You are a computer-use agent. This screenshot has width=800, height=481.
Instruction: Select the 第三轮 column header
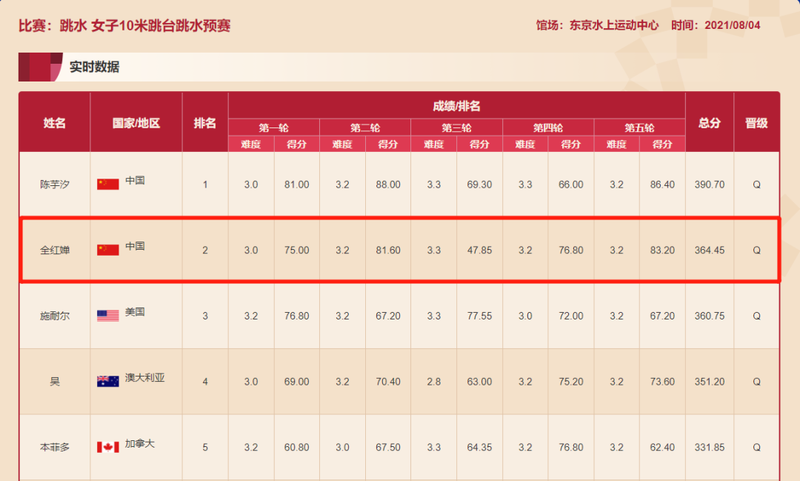pyautogui.click(x=456, y=128)
